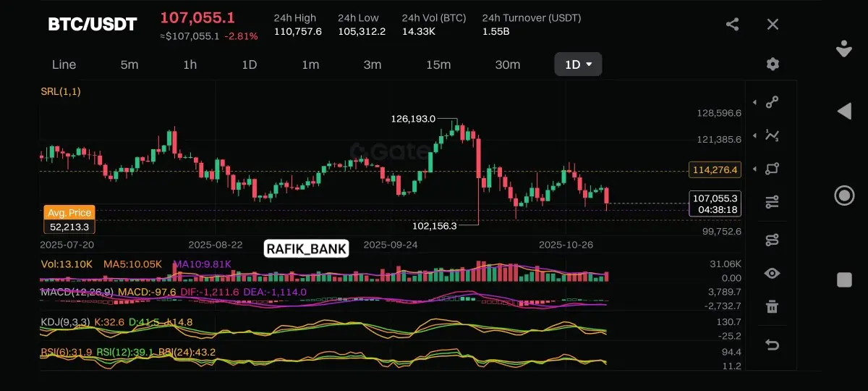Tap the 24h Vol value 14.33K

coord(418,31)
